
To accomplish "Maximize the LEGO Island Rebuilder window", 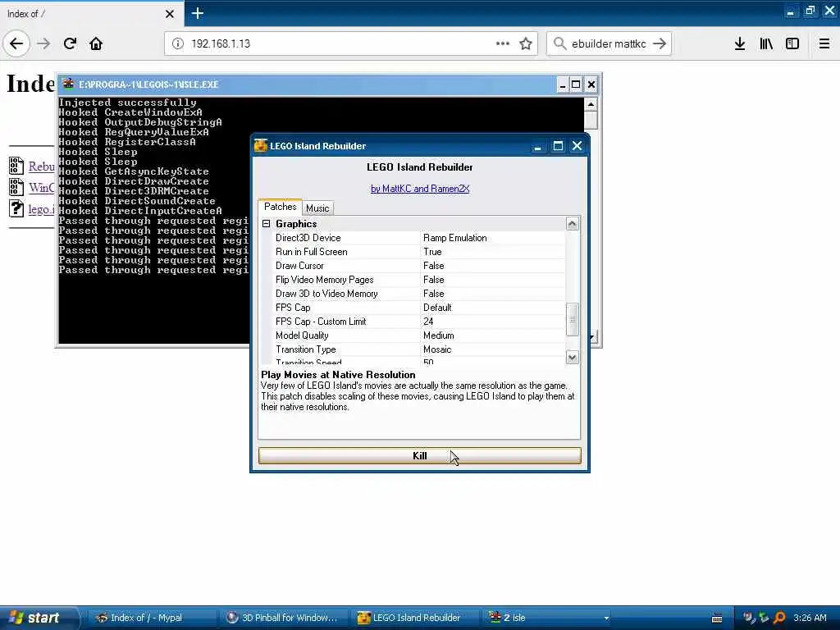I will (558, 146).
